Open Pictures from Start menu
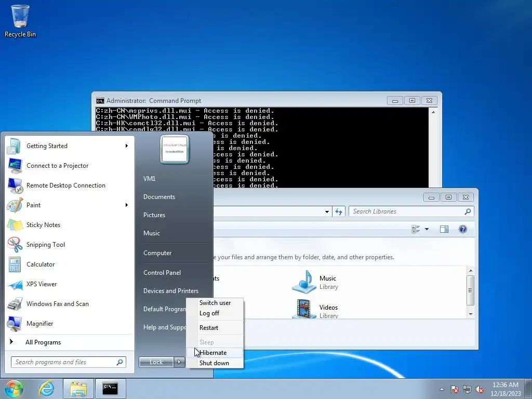 154,215
